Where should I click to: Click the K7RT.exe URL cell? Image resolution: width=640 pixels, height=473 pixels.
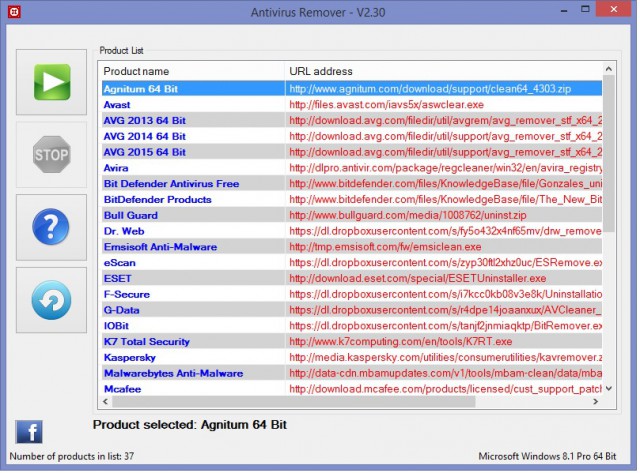[x=401, y=342]
